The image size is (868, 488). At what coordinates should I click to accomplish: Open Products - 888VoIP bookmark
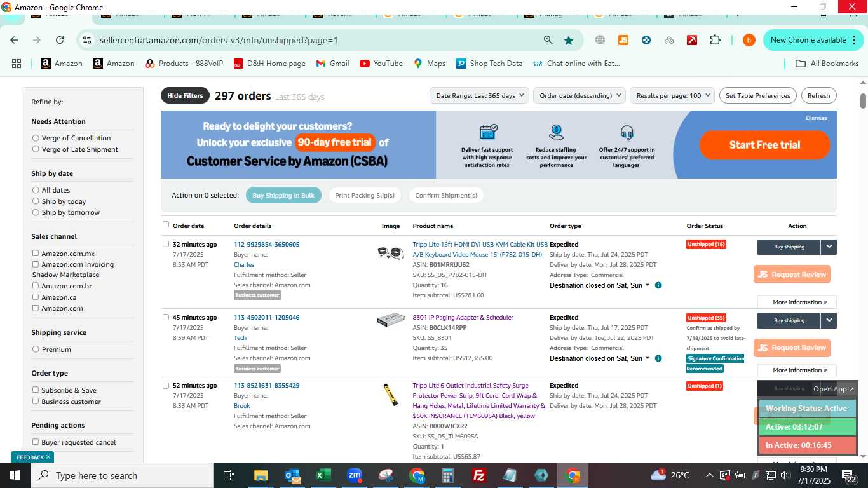[184, 64]
